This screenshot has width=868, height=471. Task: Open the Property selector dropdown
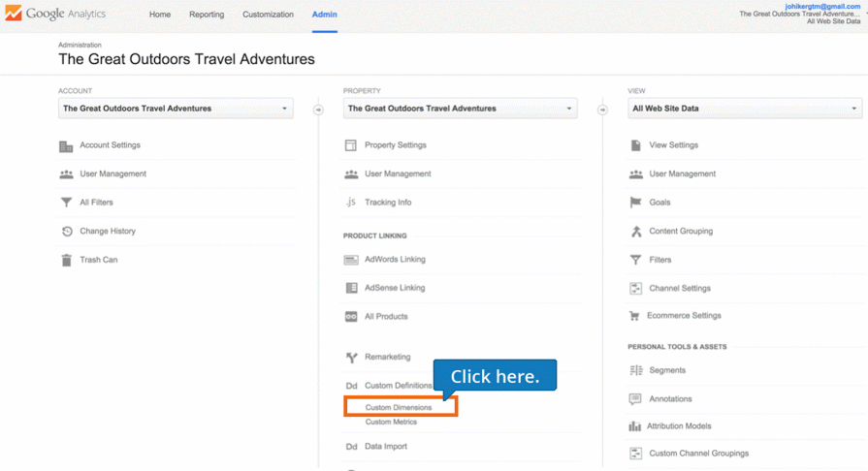click(x=460, y=109)
